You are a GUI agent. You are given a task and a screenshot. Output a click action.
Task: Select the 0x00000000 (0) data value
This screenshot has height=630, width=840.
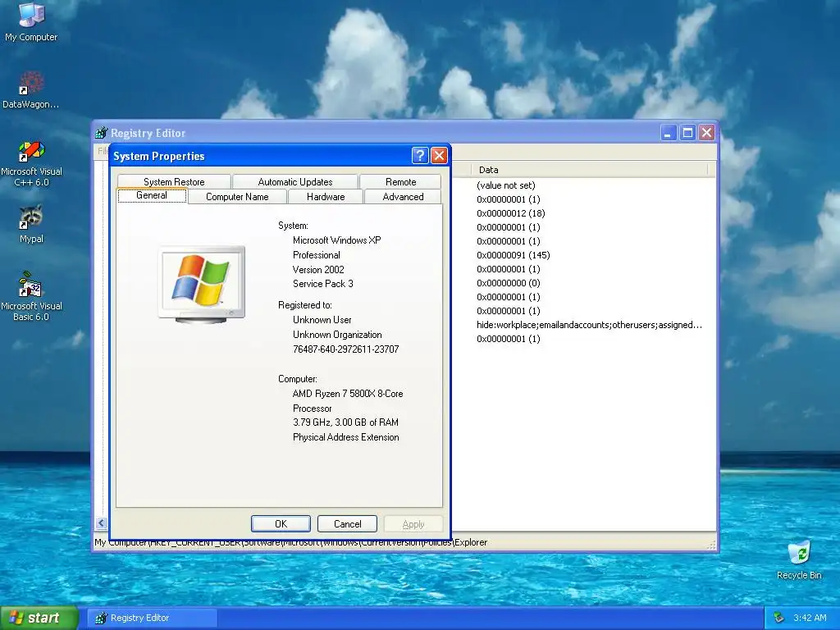(509, 283)
